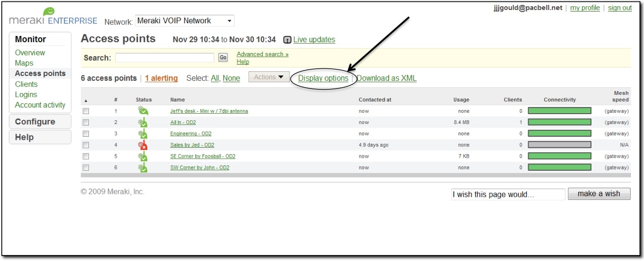
Task: Click status icon for SW Corner by John
Action: 143,168
